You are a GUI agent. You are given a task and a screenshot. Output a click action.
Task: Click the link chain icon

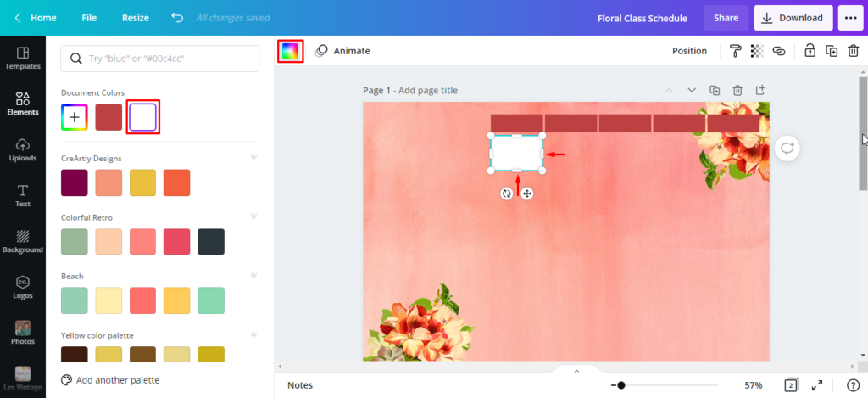[x=779, y=51]
